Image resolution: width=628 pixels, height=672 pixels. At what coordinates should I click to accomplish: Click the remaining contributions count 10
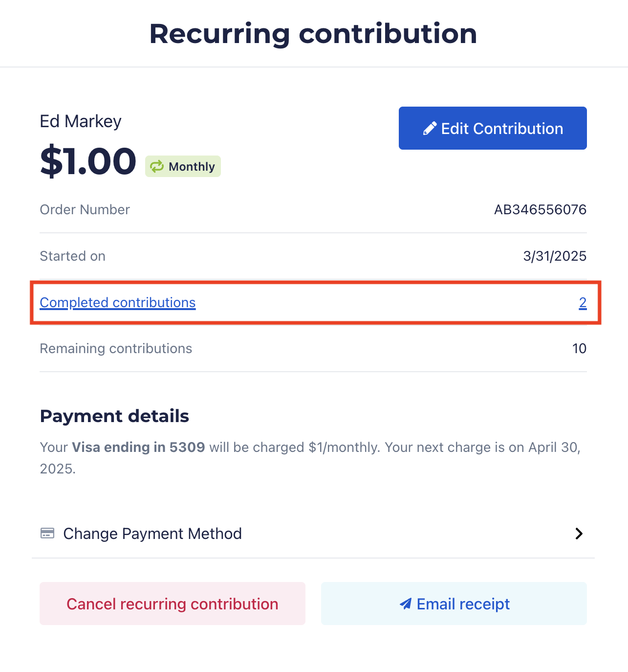579,349
